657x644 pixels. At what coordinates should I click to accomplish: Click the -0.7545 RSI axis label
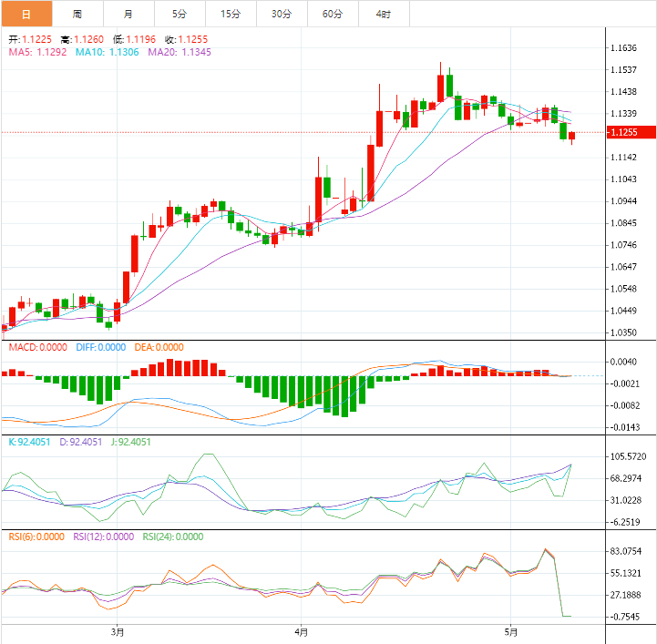pos(624,617)
